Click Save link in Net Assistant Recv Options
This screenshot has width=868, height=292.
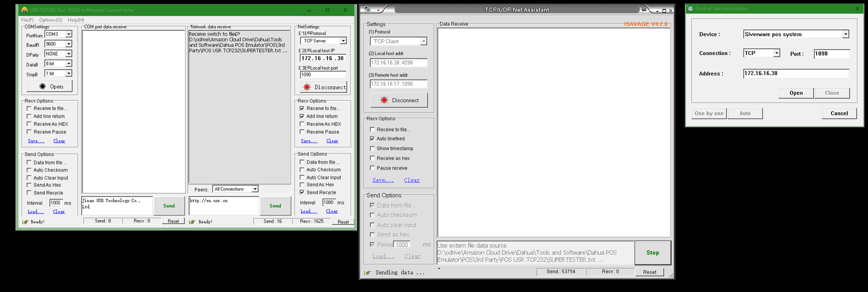point(383,180)
